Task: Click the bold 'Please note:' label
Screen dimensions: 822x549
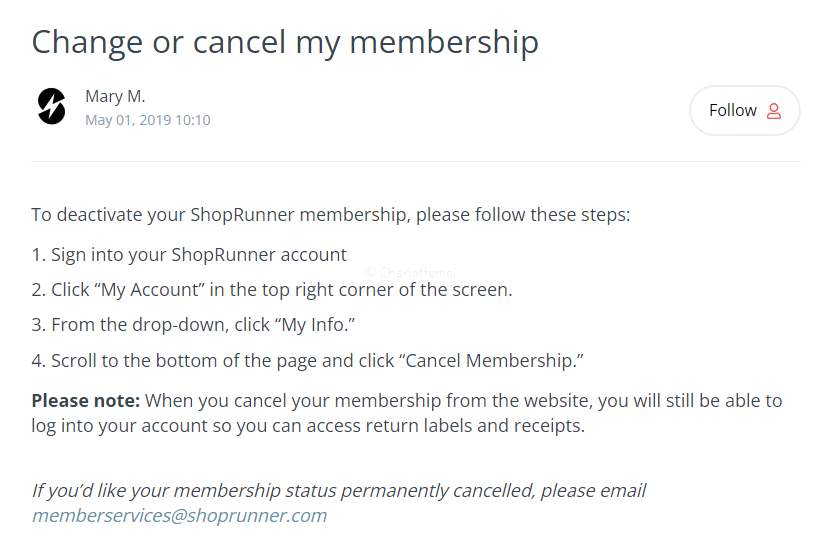Action: (x=85, y=401)
